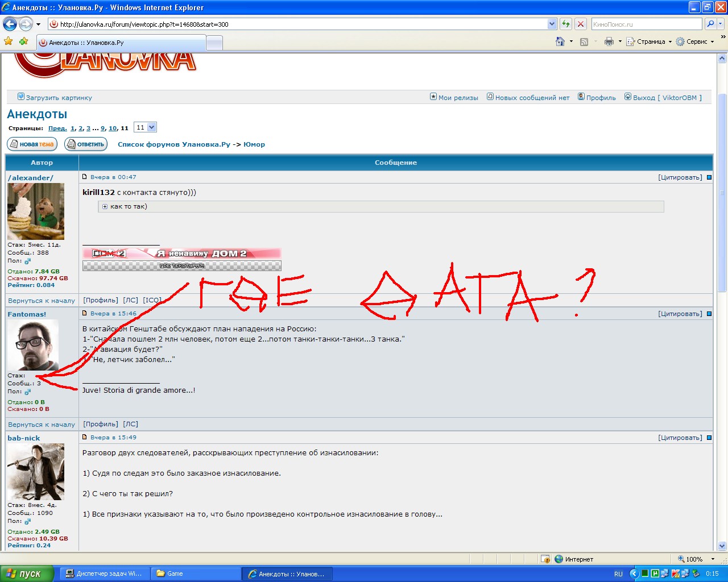Open the address bar history dropdown
728x582 pixels.
(x=552, y=24)
